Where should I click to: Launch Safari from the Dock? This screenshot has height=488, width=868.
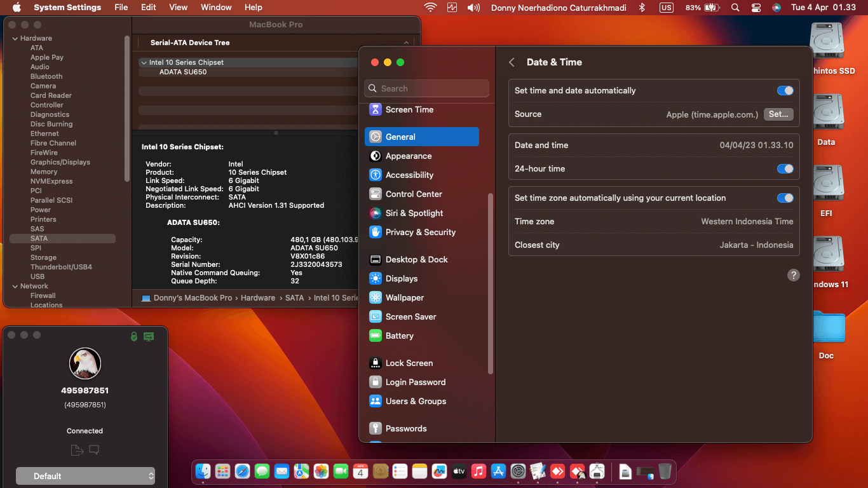242,471
